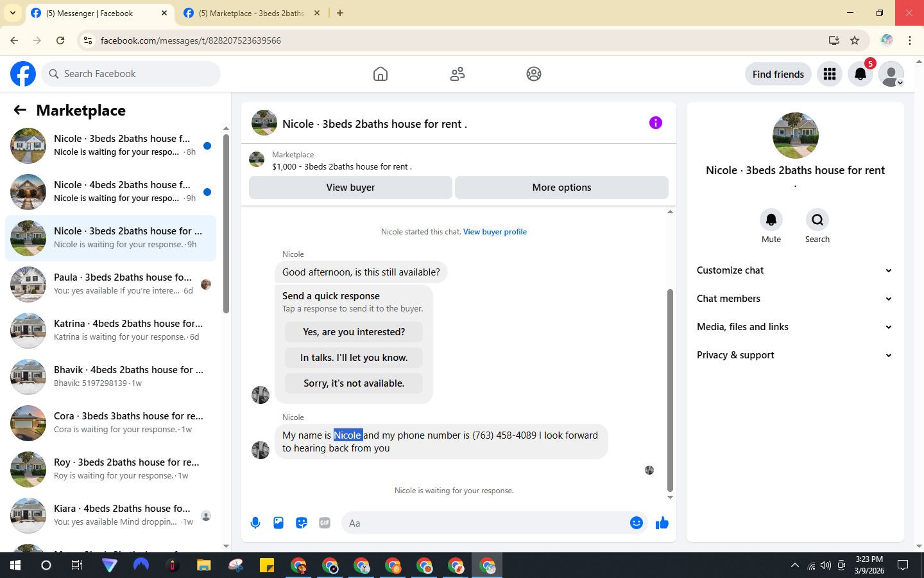The image size is (924, 578).
Task: Reload the page in Chrome
Action: click(x=60, y=40)
